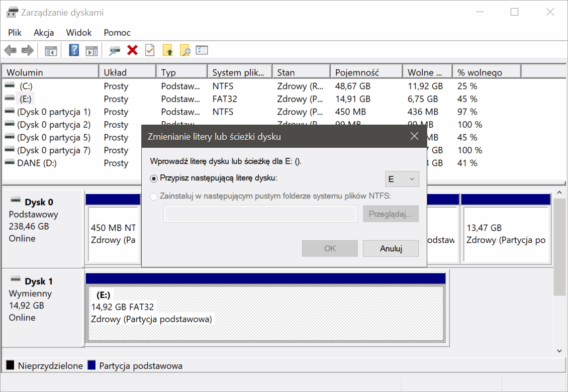568x392 pixels.
Task: Click the 'Nieprzydzielone' legend label
Action: point(50,366)
